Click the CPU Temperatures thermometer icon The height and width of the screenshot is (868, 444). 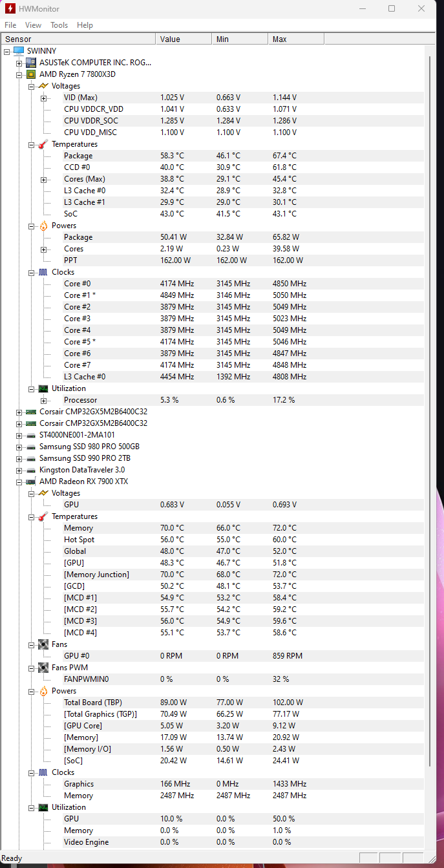pyautogui.click(x=43, y=144)
